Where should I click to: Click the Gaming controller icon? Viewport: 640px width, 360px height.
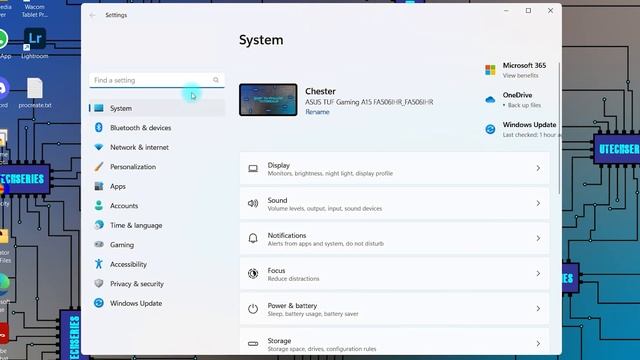pyautogui.click(x=99, y=244)
